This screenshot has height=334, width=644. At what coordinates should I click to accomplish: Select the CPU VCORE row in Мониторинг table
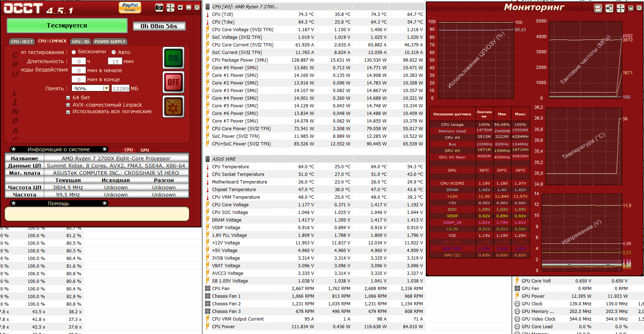coord(479,183)
